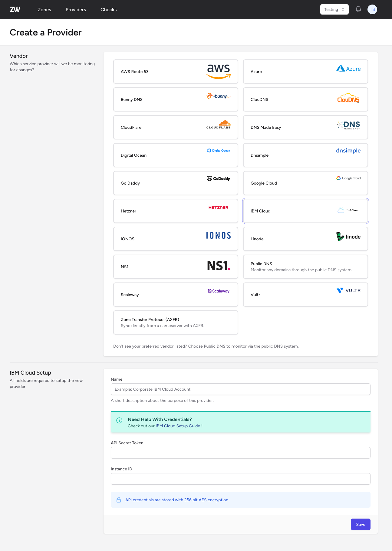Open Checks in the navigation
Image resolution: width=392 pixels, height=551 pixels.
coord(109,10)
